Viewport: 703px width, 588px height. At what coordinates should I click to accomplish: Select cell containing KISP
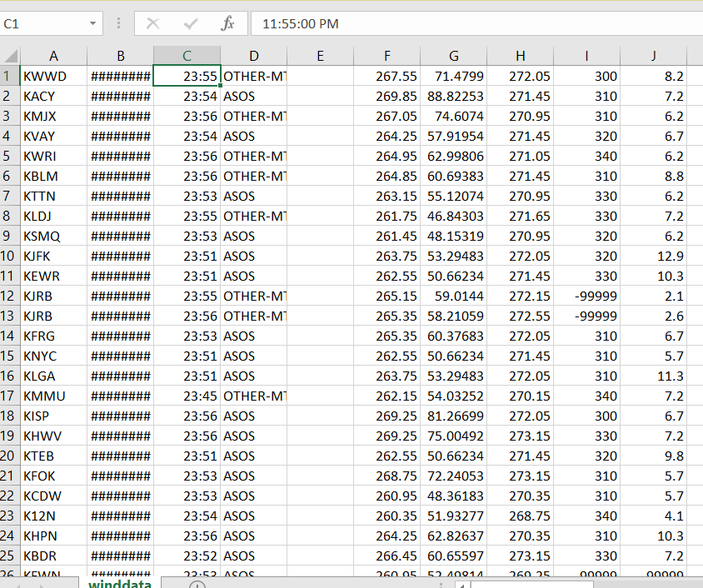click(x=54, y=416)
